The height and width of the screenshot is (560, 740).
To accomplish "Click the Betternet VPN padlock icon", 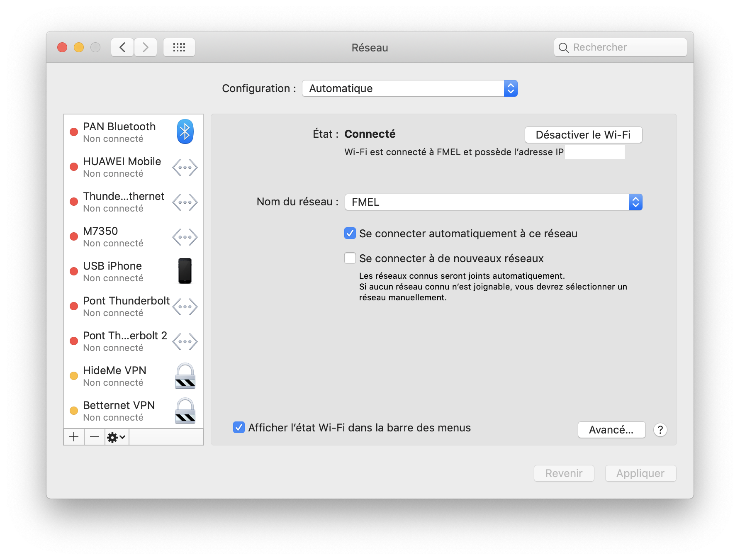I will 185,411.
